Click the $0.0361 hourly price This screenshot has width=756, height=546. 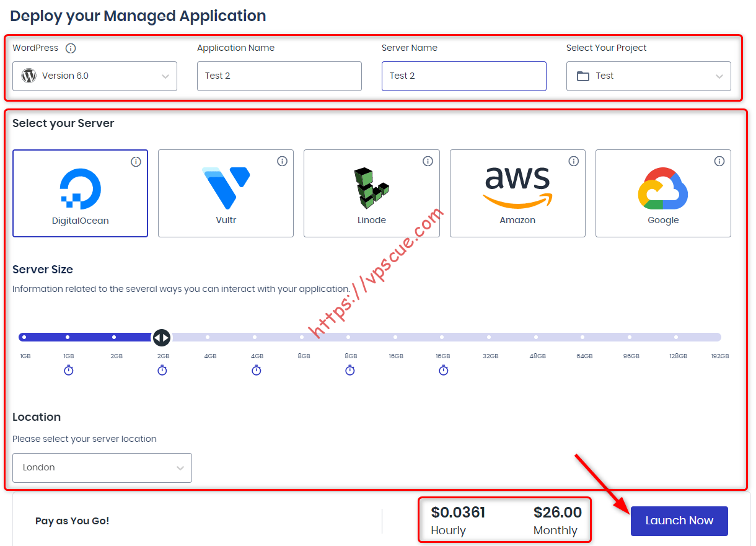[458, 513]
